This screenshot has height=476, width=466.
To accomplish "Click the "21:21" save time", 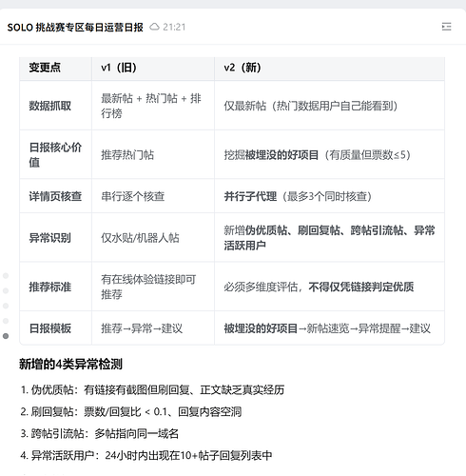I will point(174,28).
